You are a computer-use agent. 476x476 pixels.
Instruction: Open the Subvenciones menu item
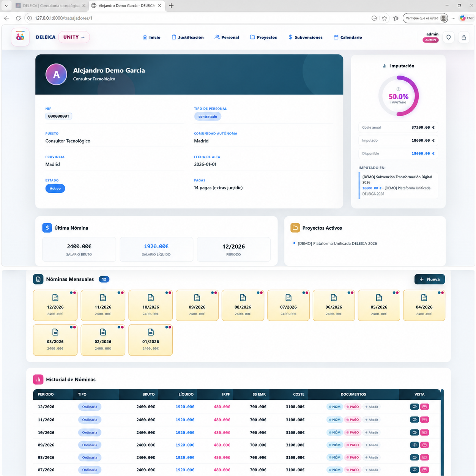pos(306,37)
